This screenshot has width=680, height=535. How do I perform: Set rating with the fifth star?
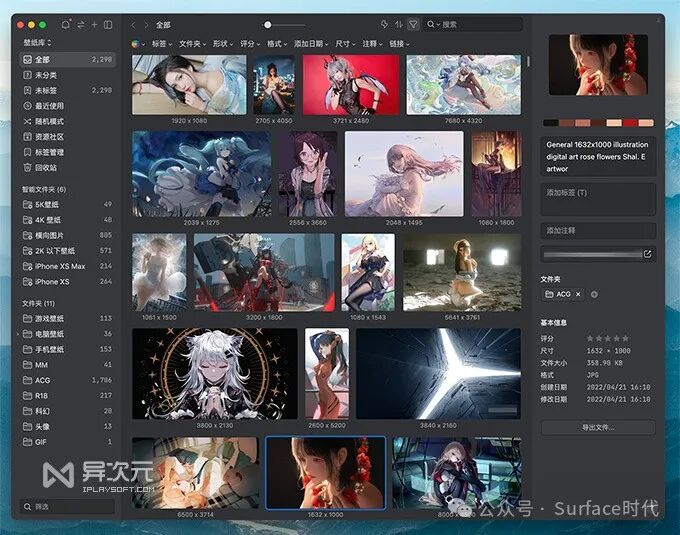click(625, 338)
